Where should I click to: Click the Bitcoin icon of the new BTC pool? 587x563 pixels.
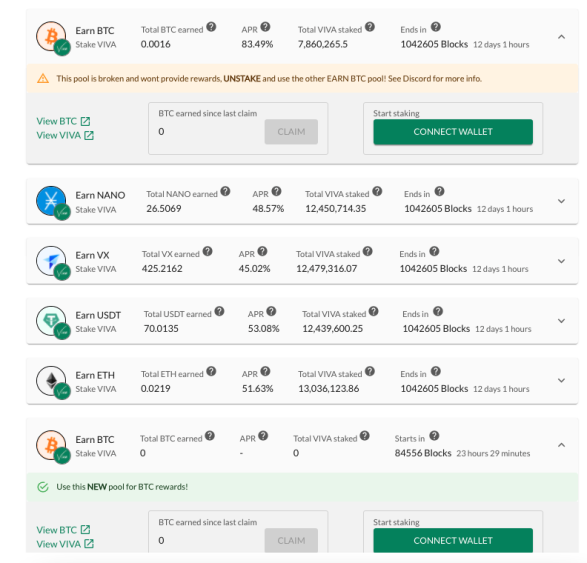click(51, 445)
